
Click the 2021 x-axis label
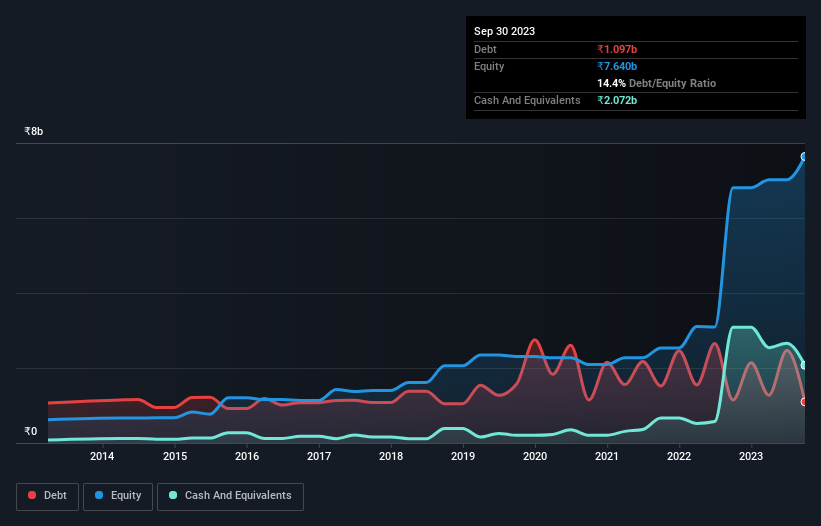click(607, 456)
